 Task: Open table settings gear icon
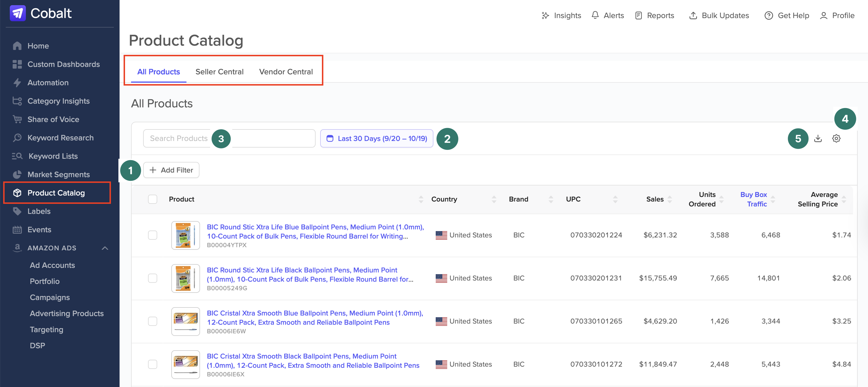[x=836, y=138]
